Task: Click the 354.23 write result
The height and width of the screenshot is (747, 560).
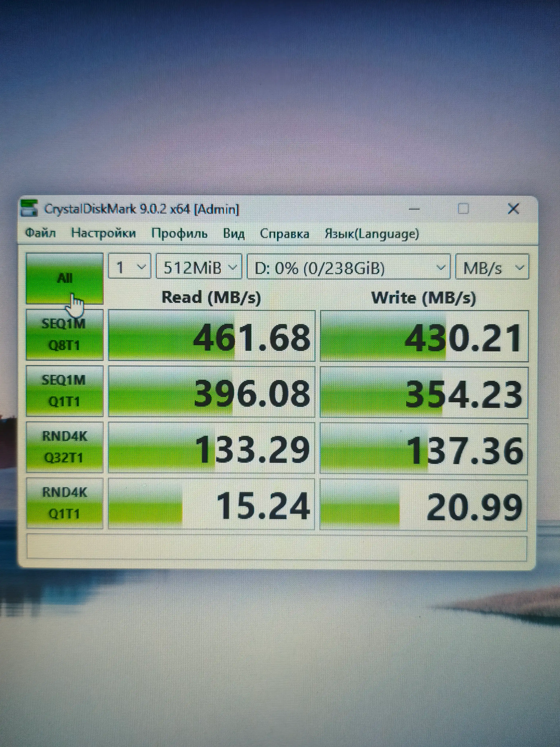Action: point(424,393)
